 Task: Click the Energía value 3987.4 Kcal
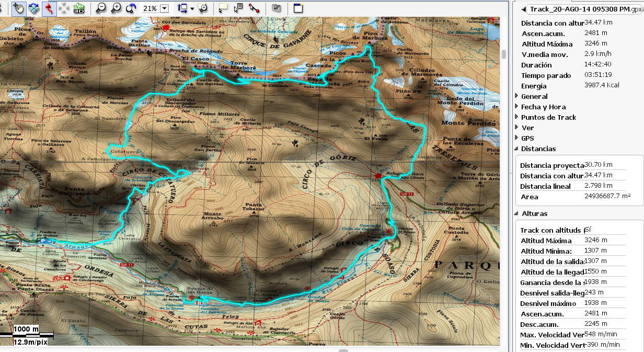click(x=602, y=86)
